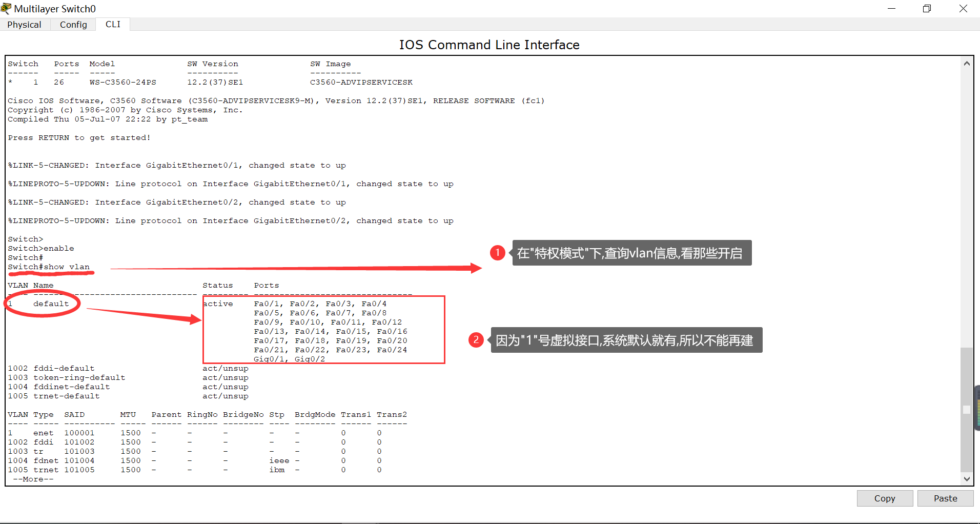Minimize the Multilayer Switch0 window
The image size is (980, 524).
tap(892, 9)
